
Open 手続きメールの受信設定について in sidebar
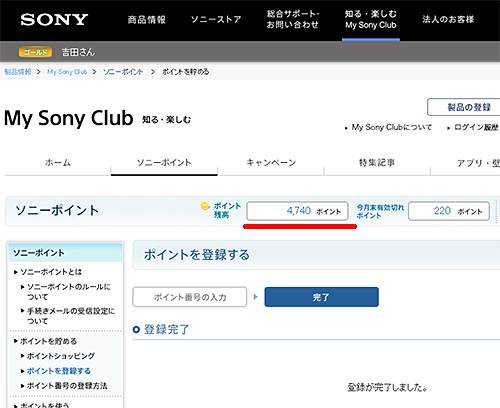71,316
